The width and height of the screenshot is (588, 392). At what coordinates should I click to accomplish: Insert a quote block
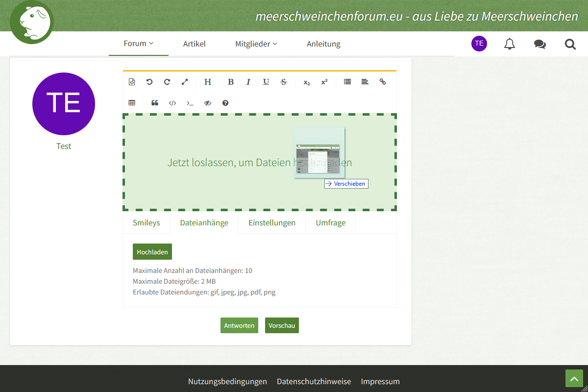point(155,103)
